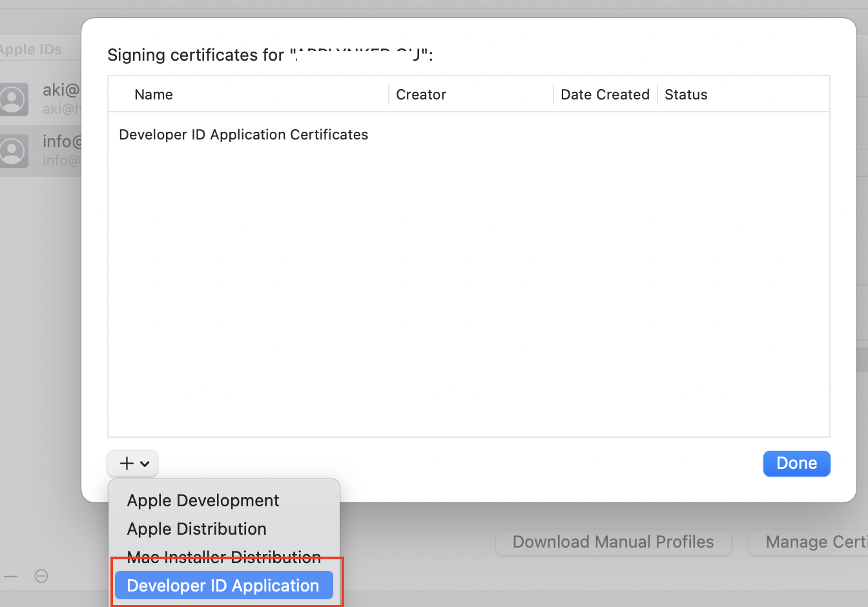Screen dimensions: 868x607
Task: Sort by the Date Created column header
Action: [x=605, y=94]
